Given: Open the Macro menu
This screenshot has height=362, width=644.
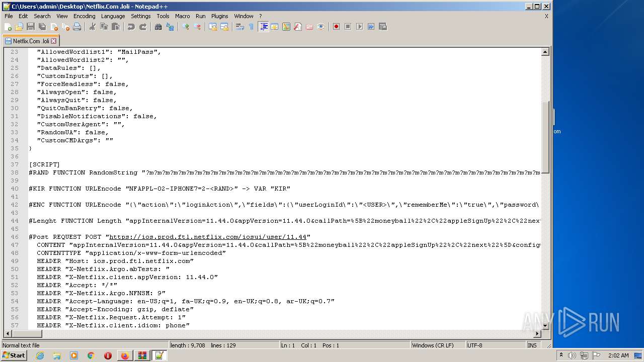Looking at the screenshot, I should click(183, 16).
